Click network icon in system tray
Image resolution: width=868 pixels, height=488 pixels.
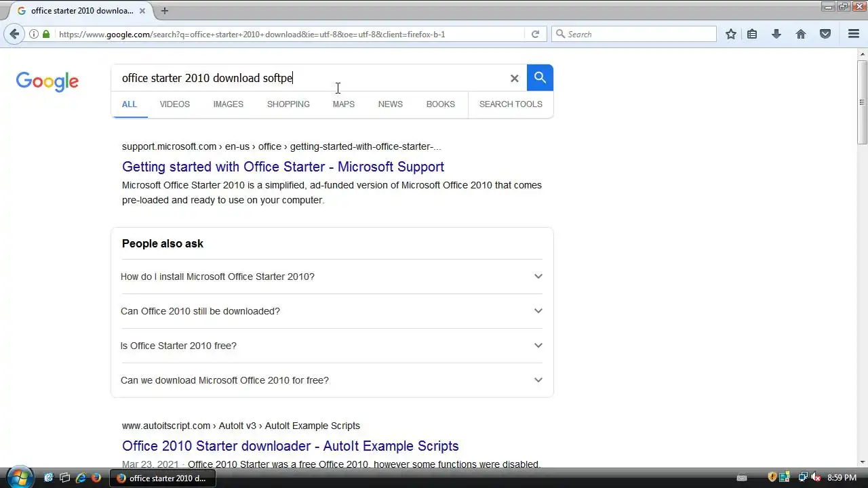pos(803,478)
